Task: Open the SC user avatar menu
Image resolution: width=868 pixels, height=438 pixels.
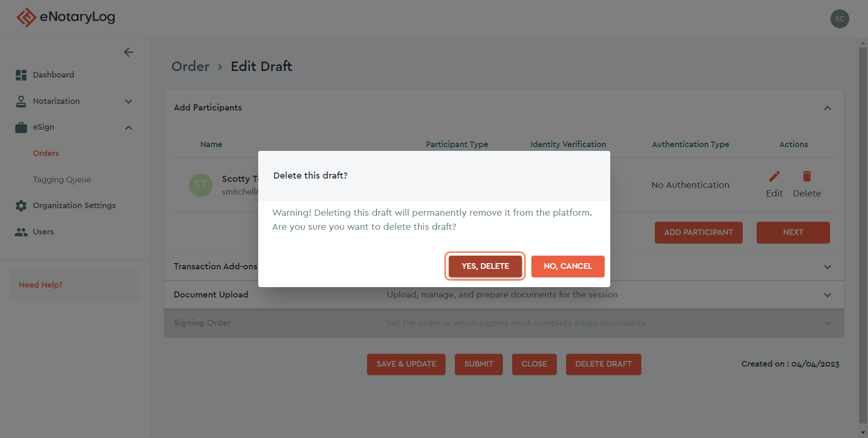Action: click(839, 19)
